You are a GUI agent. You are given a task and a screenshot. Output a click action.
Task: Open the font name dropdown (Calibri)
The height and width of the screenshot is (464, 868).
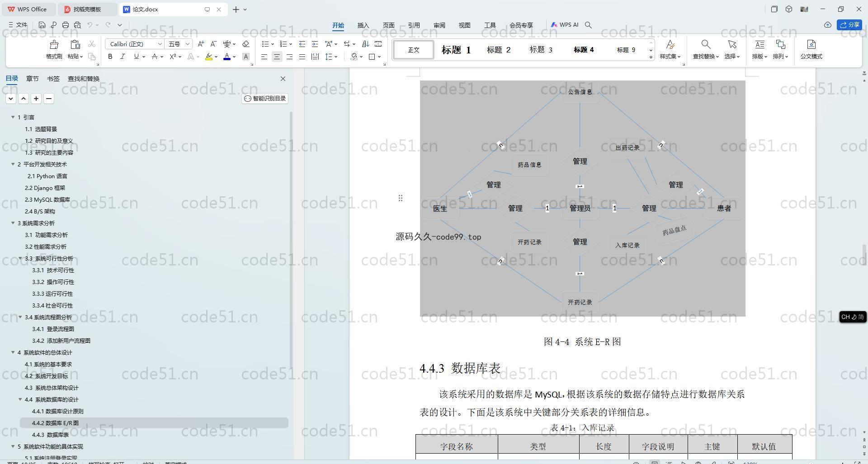pyautogui.click(x=160, y=44)
